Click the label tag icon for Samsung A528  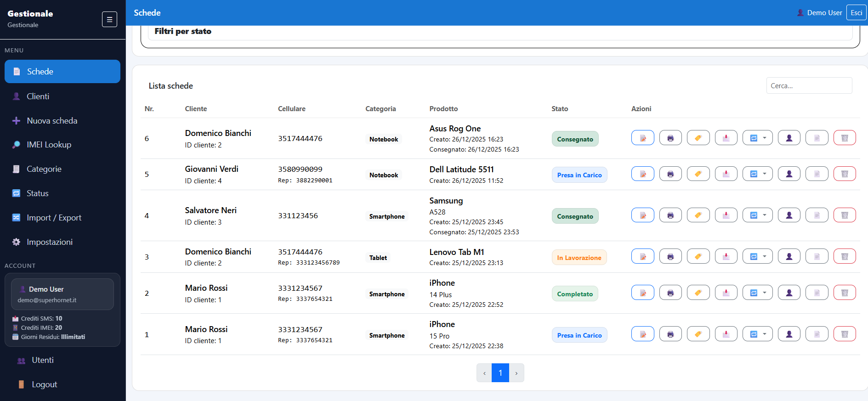coord(698,215)
